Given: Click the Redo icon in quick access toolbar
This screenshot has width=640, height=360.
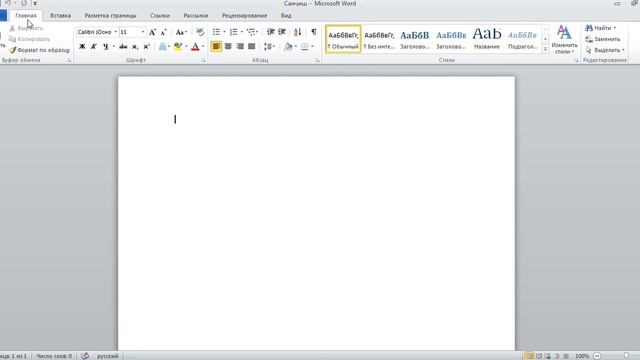Looking at the screenshot, I should coord(24,3).
